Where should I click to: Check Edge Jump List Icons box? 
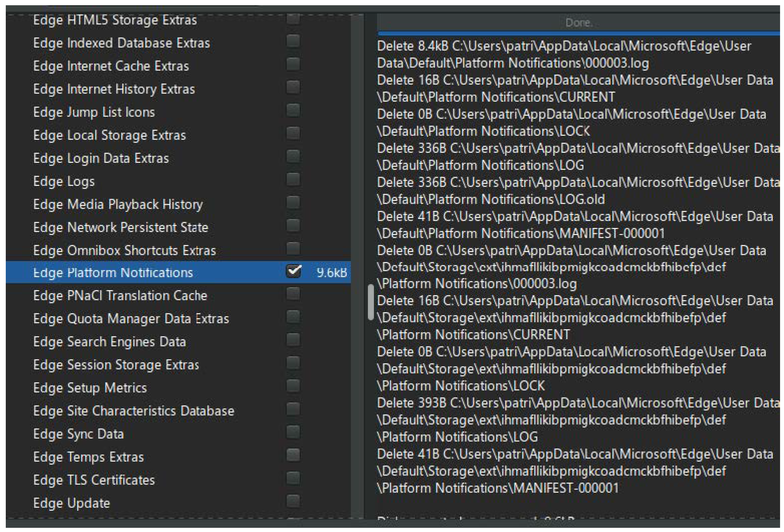point(293,111)
